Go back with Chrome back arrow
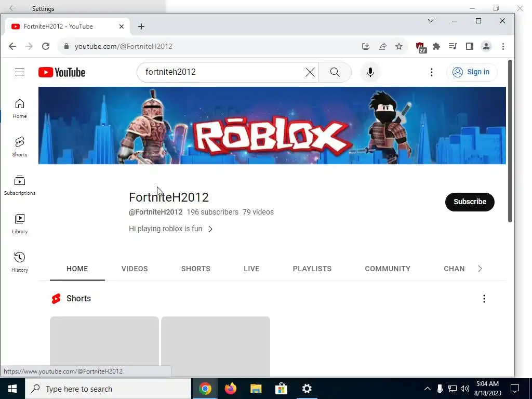 tap(12, 46)
